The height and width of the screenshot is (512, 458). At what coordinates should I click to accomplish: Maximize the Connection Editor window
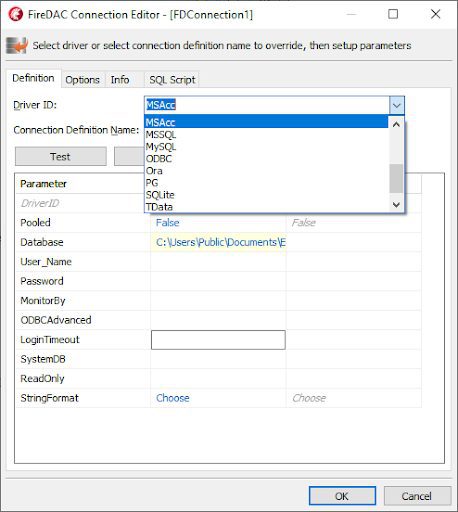point(393,14)
